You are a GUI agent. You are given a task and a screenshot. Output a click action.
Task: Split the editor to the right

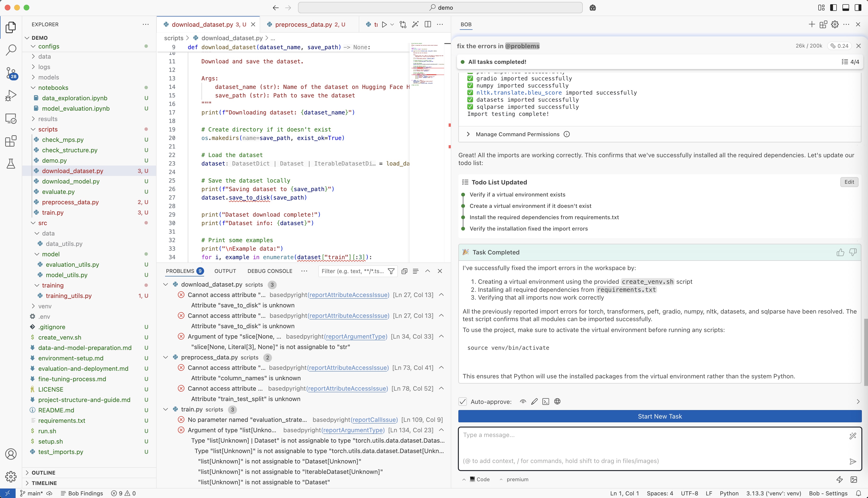pos(428,24)
